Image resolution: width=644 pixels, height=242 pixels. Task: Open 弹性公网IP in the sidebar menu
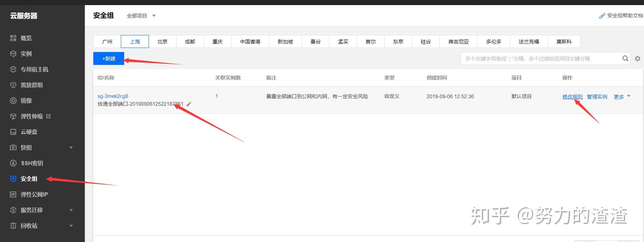pos(34,194)
